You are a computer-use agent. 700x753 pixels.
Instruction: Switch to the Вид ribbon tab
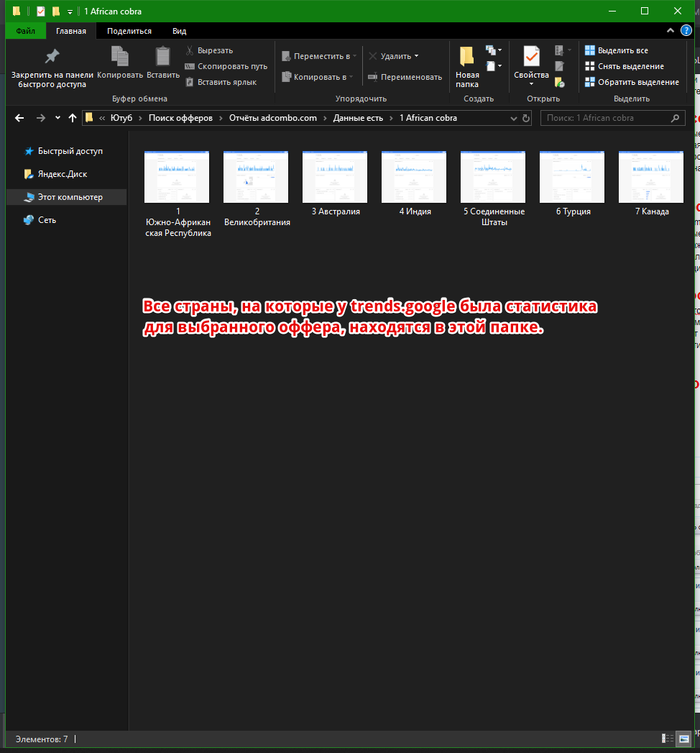pyautogui.click(x=179, y=31)
